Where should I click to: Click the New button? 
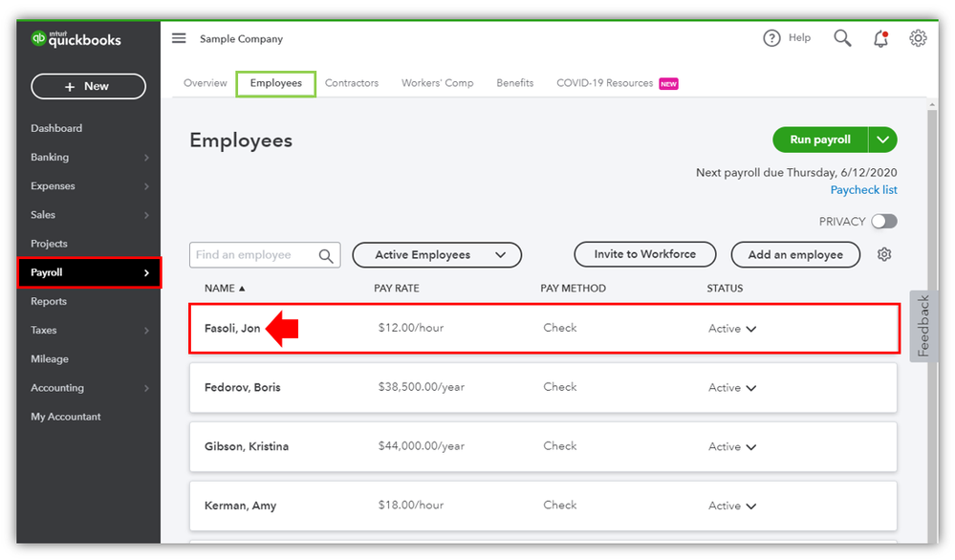(x=88, y=86)
